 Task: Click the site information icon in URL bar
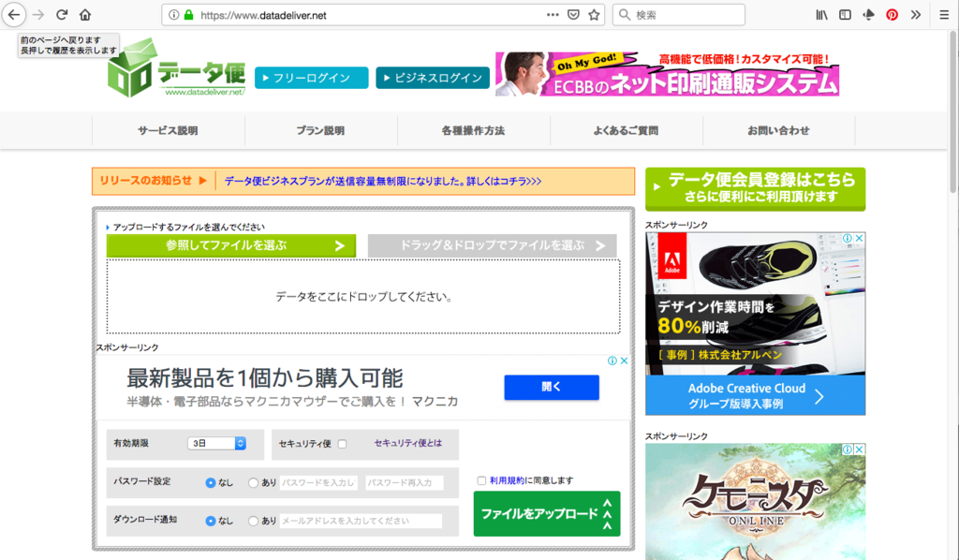[173, 15]
